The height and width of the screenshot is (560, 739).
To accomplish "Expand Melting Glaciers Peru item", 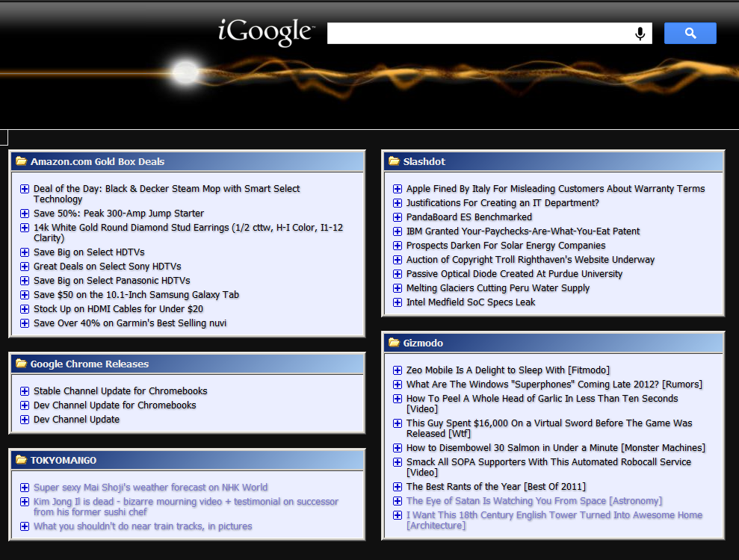I will click(x=398, y=287).
